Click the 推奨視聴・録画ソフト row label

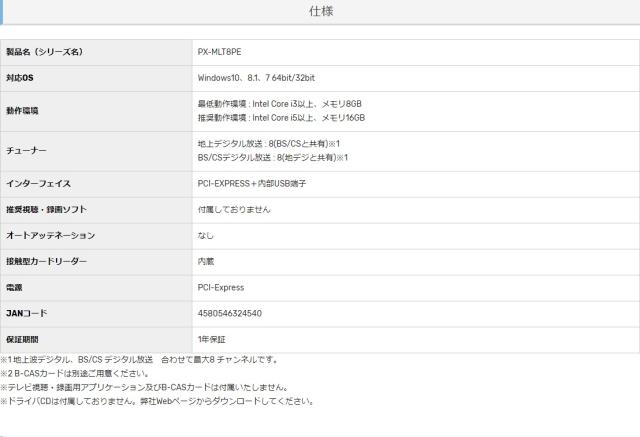pos(46,210)
